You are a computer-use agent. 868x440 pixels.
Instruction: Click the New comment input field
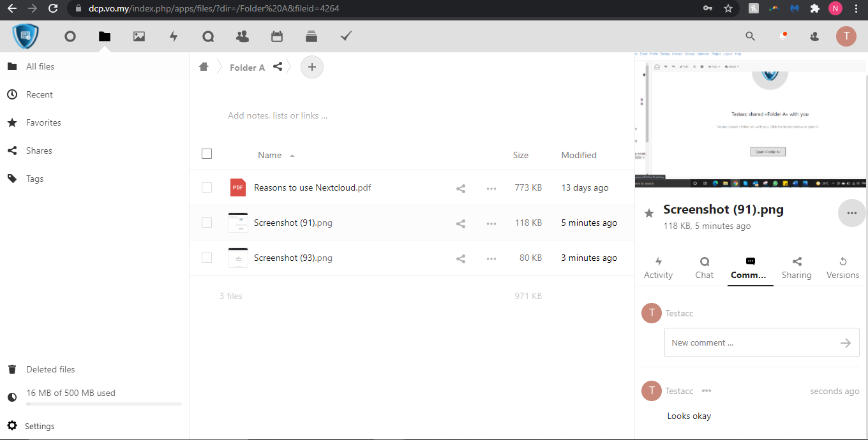pyautogui.click(x=753, y=343)
